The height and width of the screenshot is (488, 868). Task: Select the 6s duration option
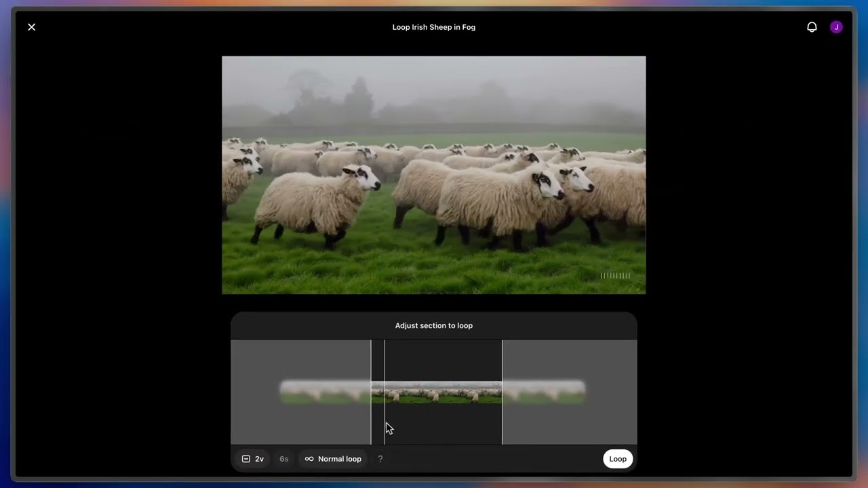coord(284,459)
